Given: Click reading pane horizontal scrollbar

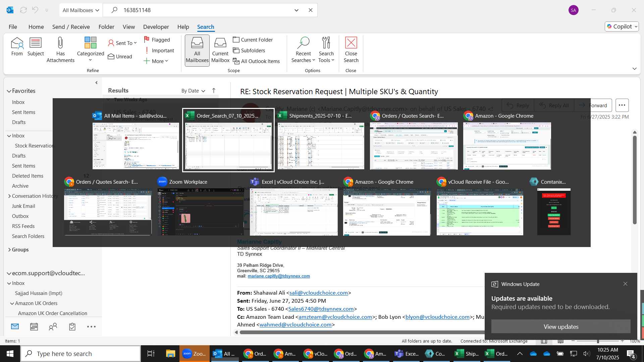Looking at the screenshot, I should (x=362, y=332).
